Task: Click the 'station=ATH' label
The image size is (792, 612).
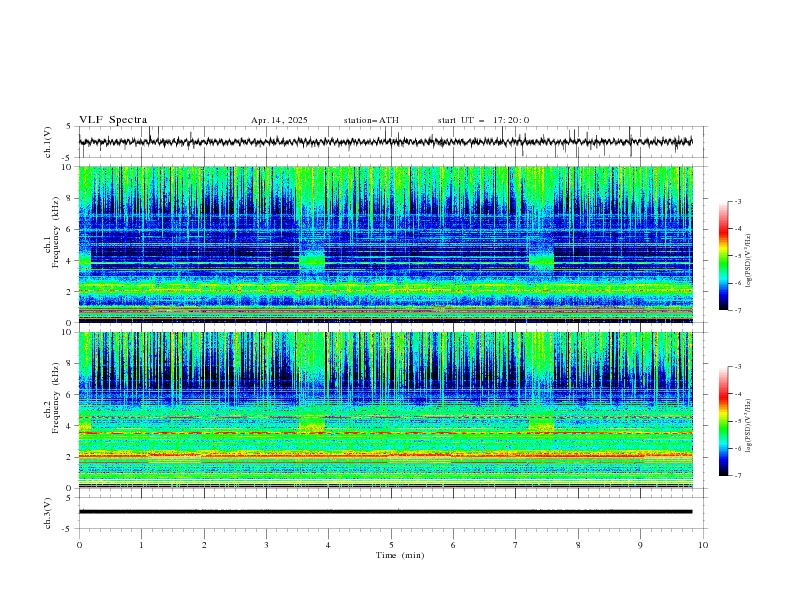Action: (x=371, y=120)
